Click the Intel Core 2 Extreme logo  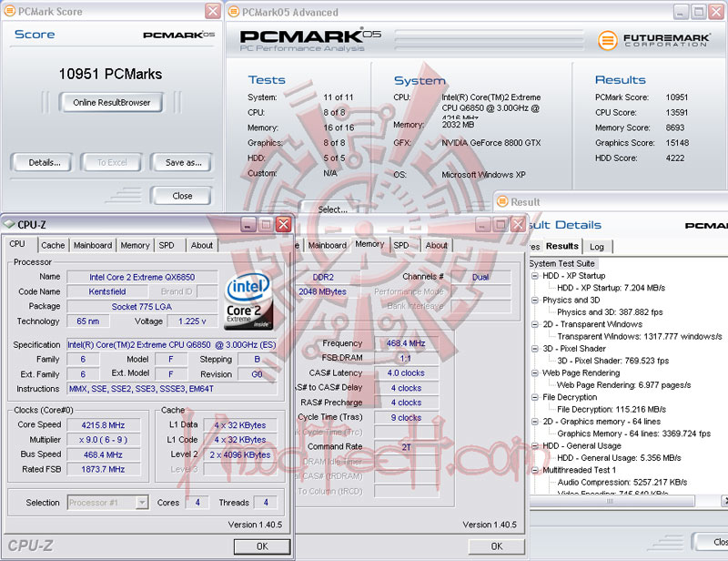(x=248, y=301)
